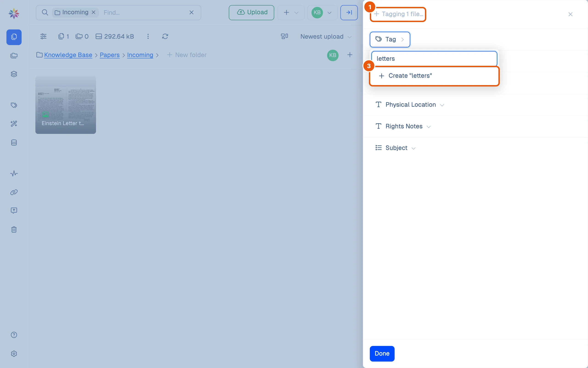Screen dimensions: 588x368
Task: Open the Newest upload sort dropdown
Action: (326, 37)
